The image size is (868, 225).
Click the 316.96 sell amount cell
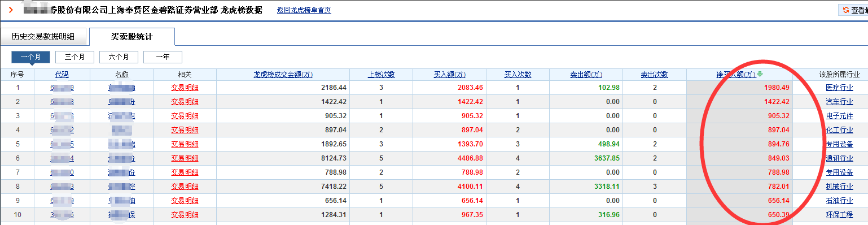point(608,215)
